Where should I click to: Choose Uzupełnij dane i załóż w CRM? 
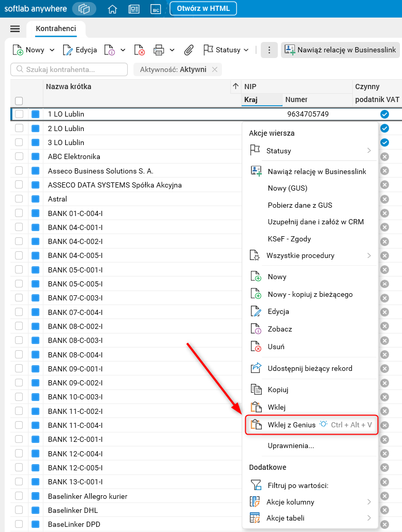coord(310,222)
